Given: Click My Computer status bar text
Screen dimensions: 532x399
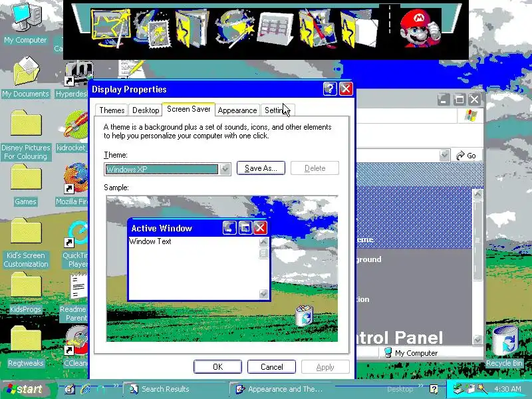Looking at the screenshot, I should coord(416,353).
